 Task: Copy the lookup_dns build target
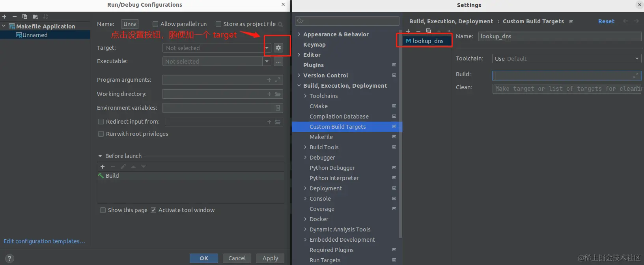coord(429,31)
